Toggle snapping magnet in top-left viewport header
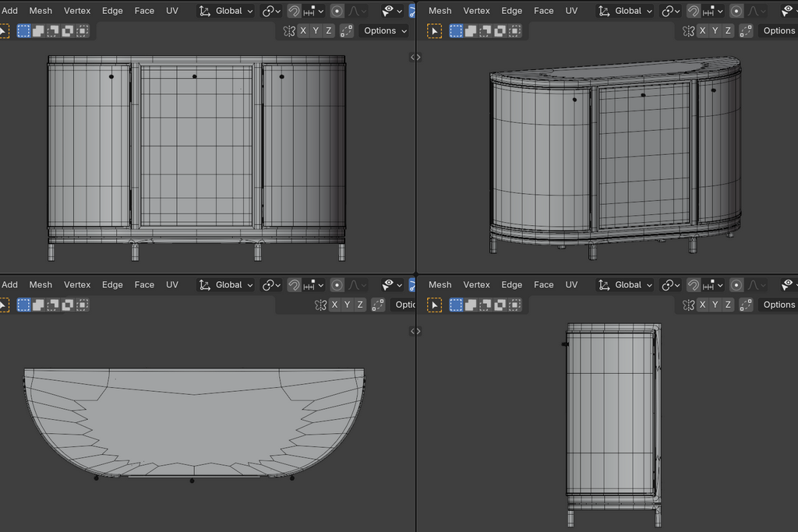Viewport: 798px width, 532px height. [x=294, y=11]
